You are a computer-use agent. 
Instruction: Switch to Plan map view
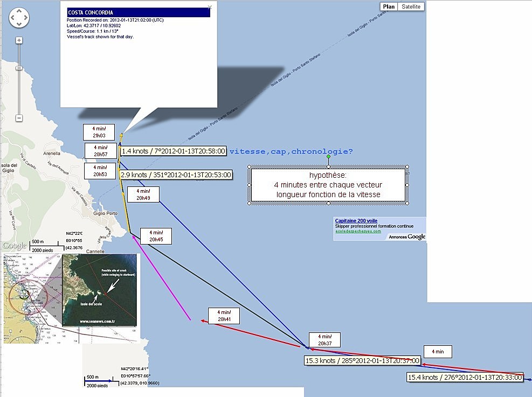(x=388, y=6)
